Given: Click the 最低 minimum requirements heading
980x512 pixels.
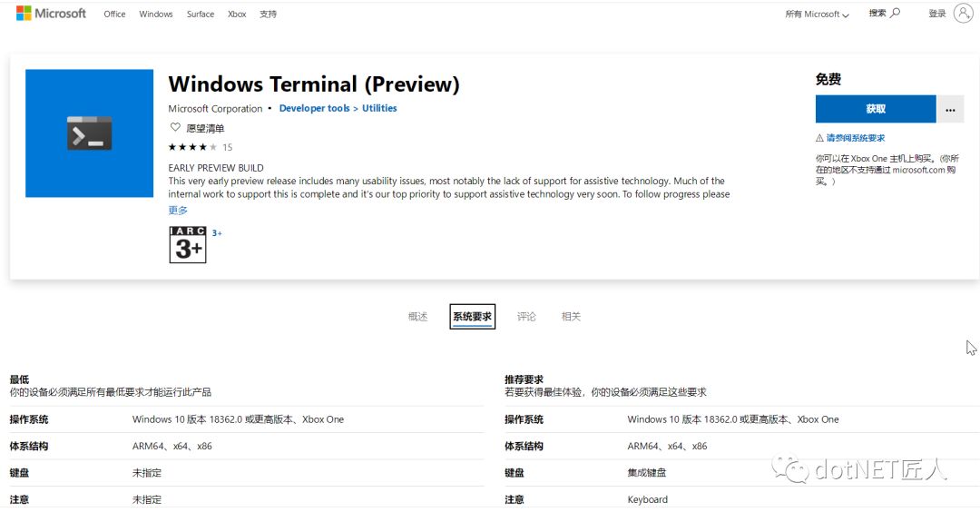Looking at the screenshot, I should click(x=19, y=379).
